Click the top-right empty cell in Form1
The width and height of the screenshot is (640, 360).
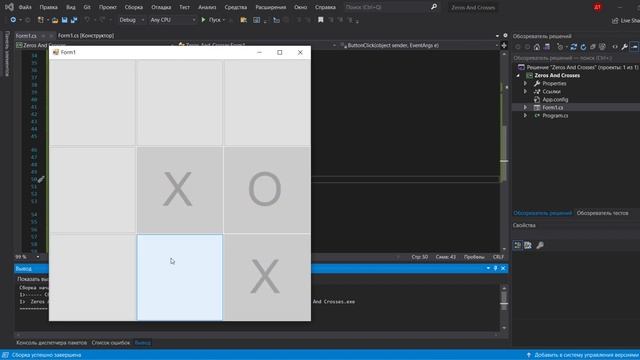pos(267,102)
